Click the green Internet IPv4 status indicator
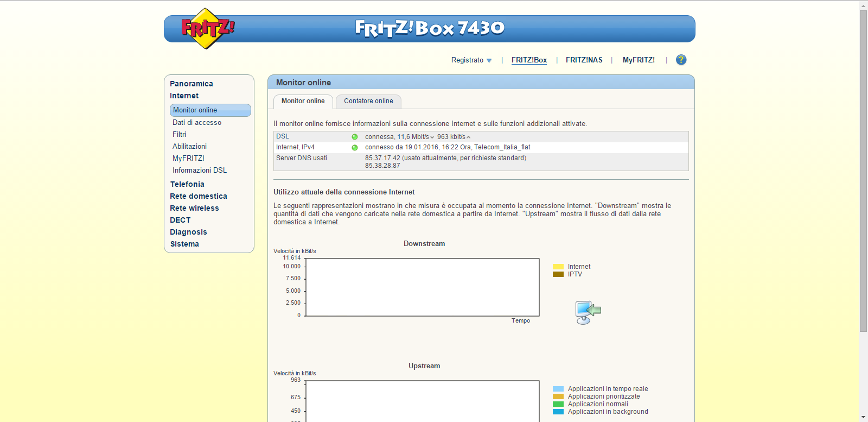868x422 pixels. coord(355,148)
